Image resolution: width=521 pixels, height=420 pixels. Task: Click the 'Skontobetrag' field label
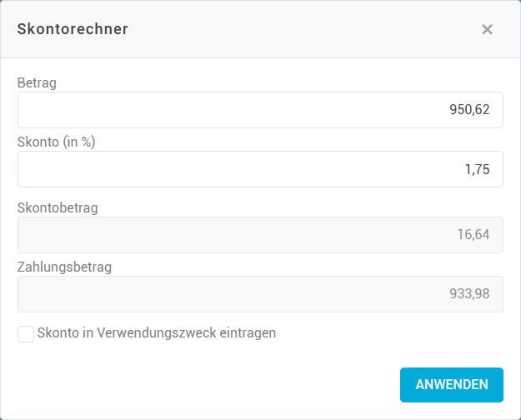[x=58, y=207]
